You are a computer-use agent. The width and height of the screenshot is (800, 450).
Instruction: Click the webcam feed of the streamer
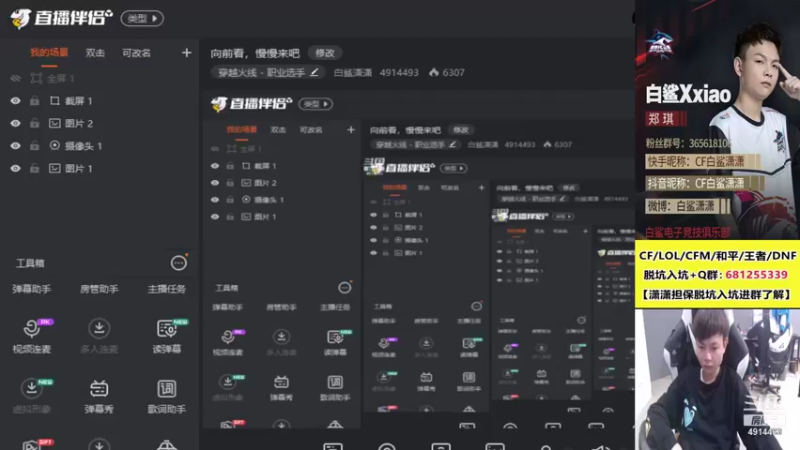[x=717, y=379]
